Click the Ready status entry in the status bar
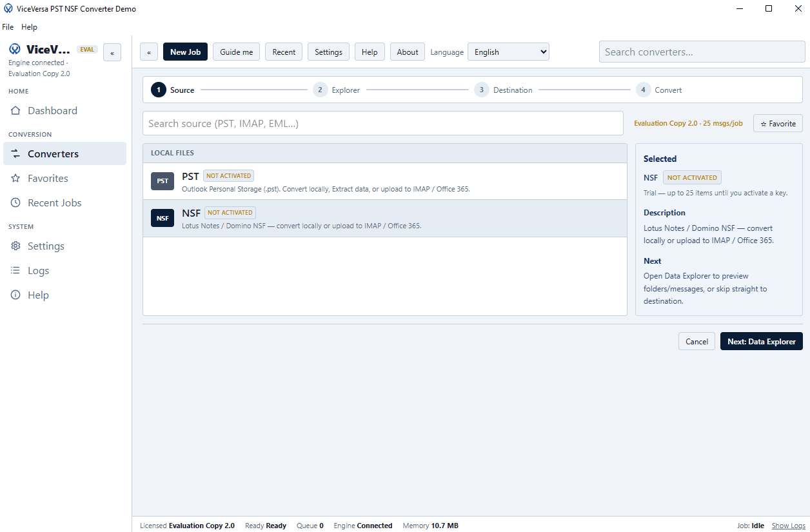The image size is (810, 532). (x=266, y=526)
